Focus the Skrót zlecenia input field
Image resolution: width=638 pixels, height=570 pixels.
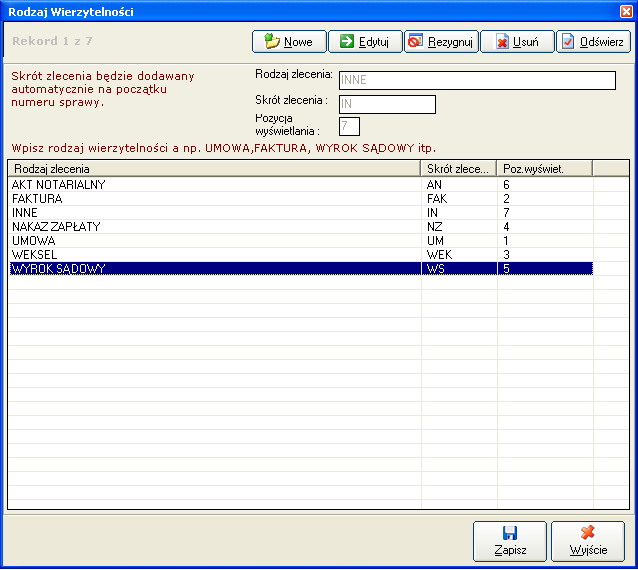pos(387,104)
